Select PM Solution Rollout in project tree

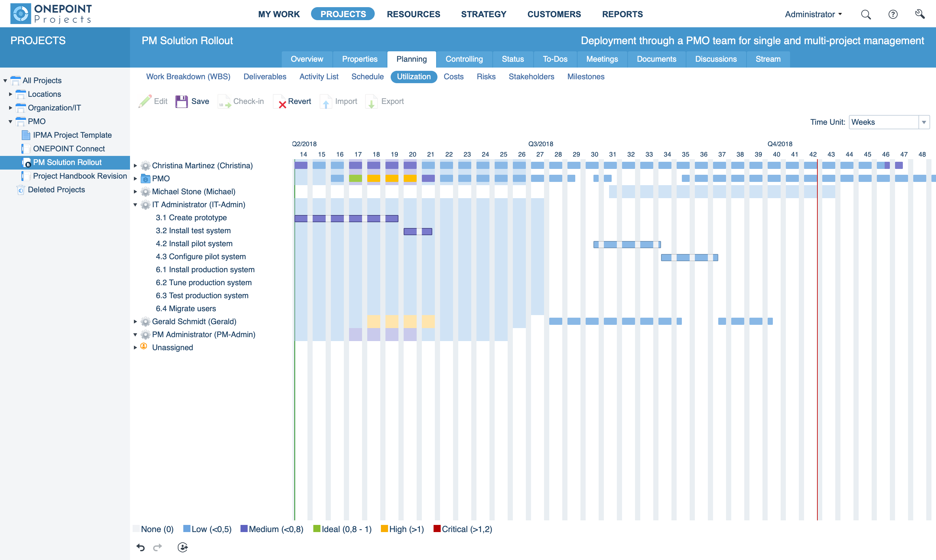[65, 162]
